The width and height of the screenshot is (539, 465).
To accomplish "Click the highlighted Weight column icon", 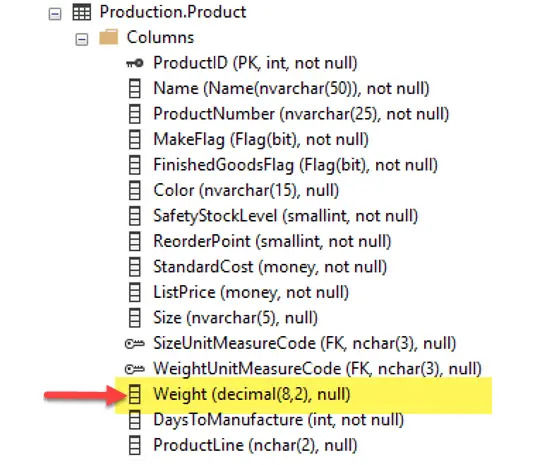I will coord(134,394).
